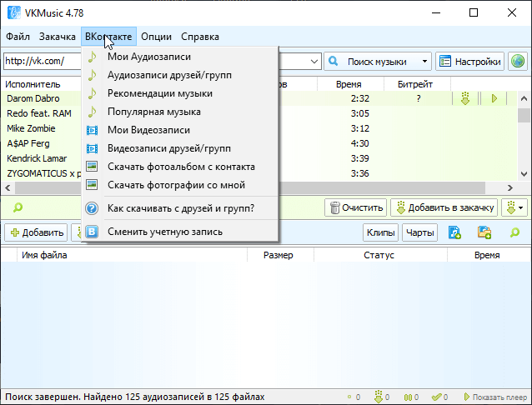Click question mark icon in VK menu

point(92,208)
